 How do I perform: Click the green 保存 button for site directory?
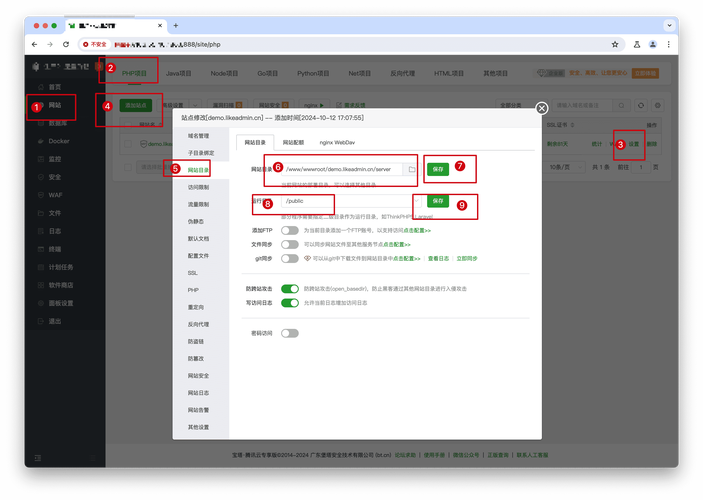pos(437,170)
